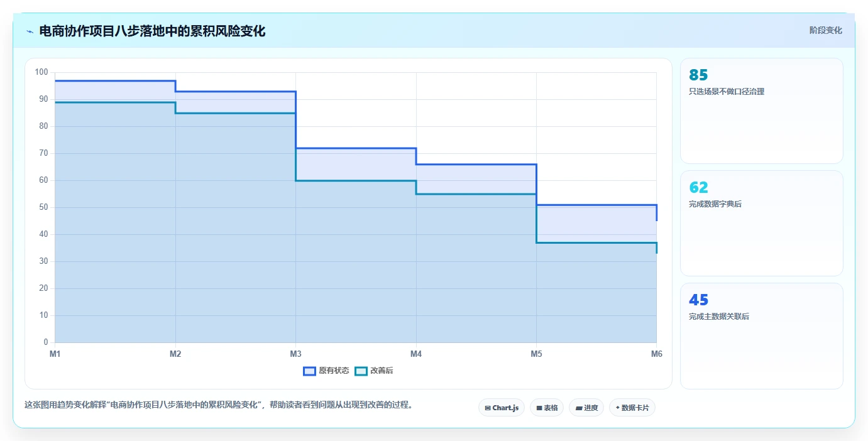Click the 原有状态 legend label
The height and width of the screenshot is (441, 868).
(334, 371)
